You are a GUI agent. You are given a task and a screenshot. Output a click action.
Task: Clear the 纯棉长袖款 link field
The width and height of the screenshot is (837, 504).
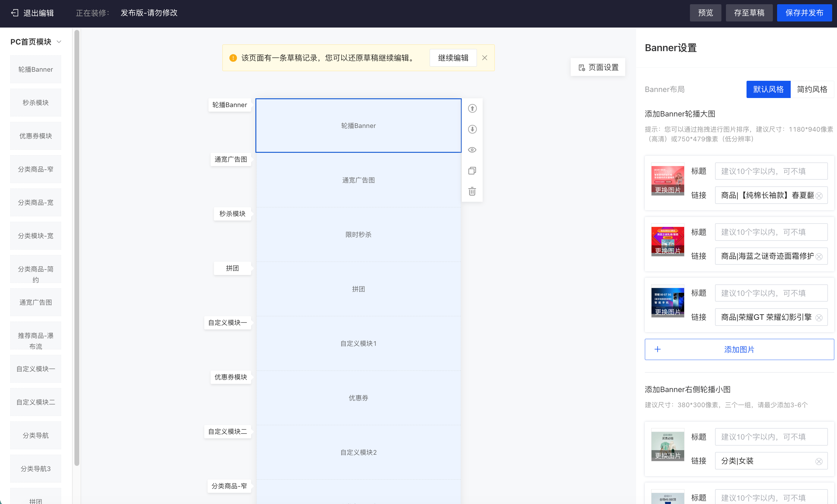tap(819, 196)
